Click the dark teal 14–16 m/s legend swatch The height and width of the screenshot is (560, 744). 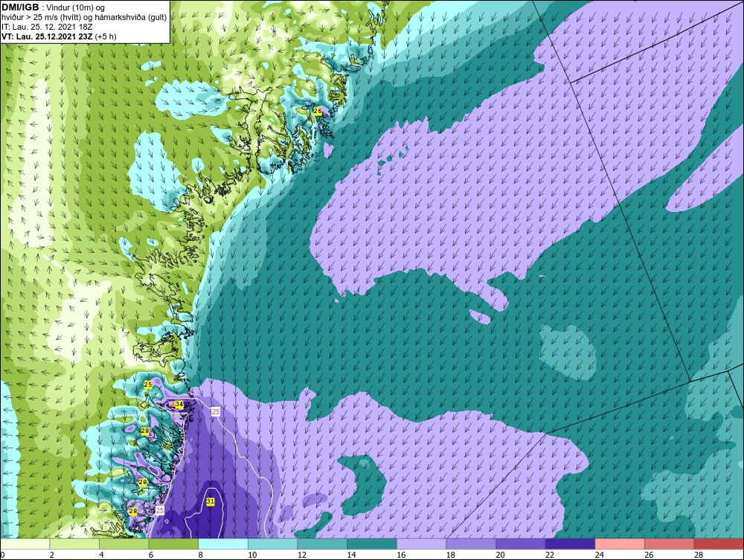click(371, 544)
